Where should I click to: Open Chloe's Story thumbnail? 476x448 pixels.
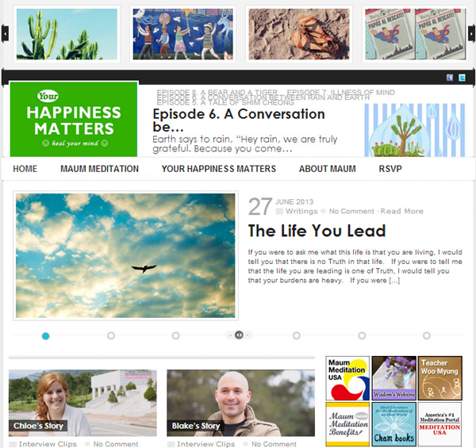tap(83, 403)
